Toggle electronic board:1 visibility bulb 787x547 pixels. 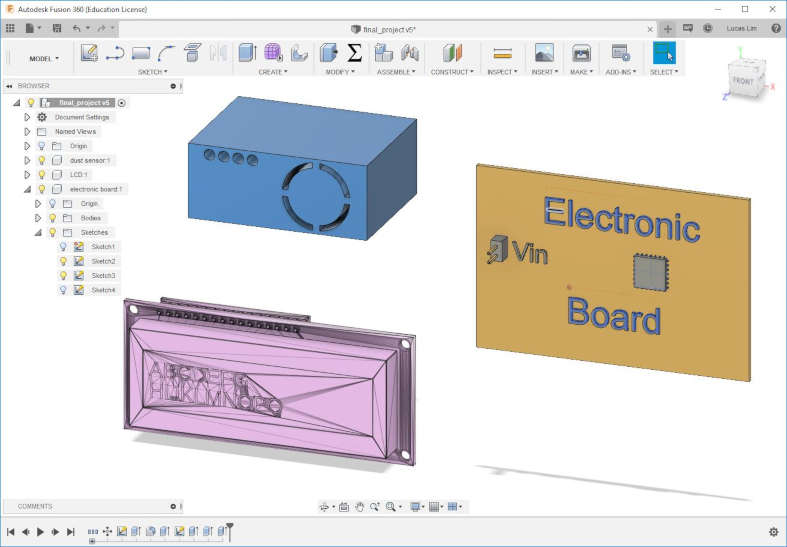pos(42,189)
